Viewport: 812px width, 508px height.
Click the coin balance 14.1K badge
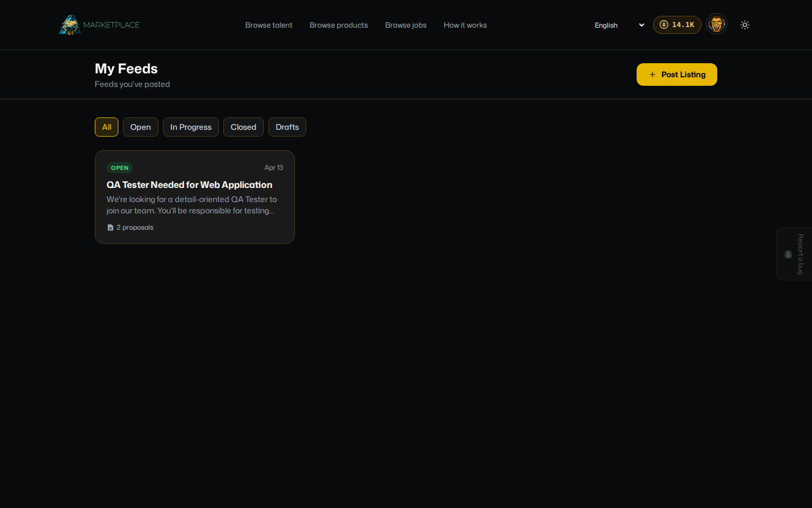[x=677, y=25]
